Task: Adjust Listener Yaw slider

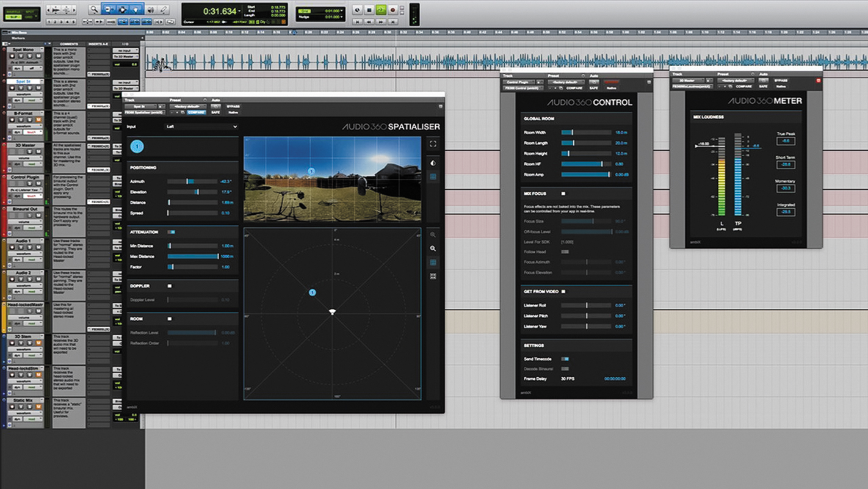Action: click(x=586, y=326)
